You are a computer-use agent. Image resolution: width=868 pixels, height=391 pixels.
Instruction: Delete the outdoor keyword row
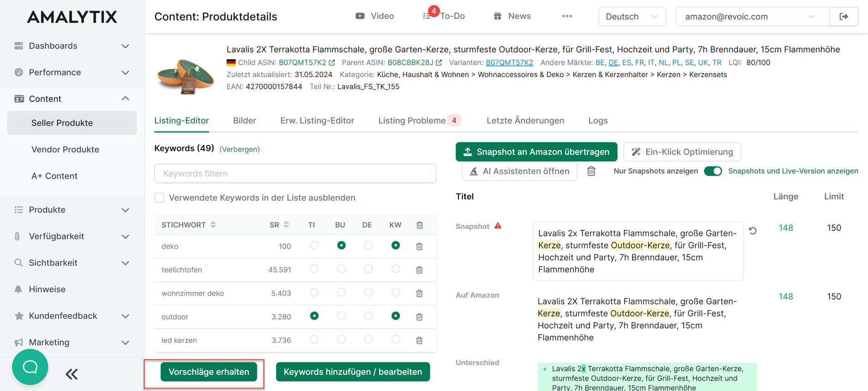[419, 317]
